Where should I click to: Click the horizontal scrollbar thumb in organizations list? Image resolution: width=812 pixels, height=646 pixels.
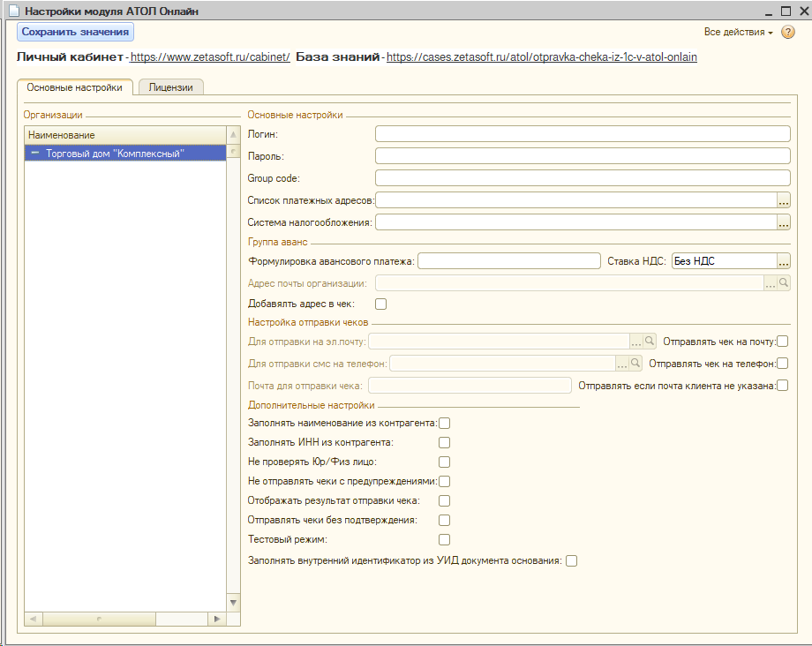click(x=99, y=619)
